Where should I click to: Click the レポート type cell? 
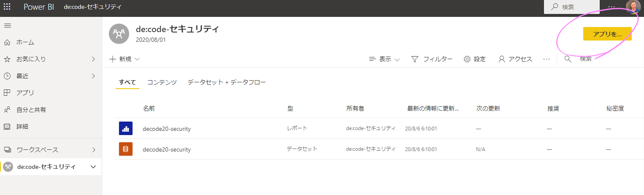pyautogui.click(x=298, y=128)
